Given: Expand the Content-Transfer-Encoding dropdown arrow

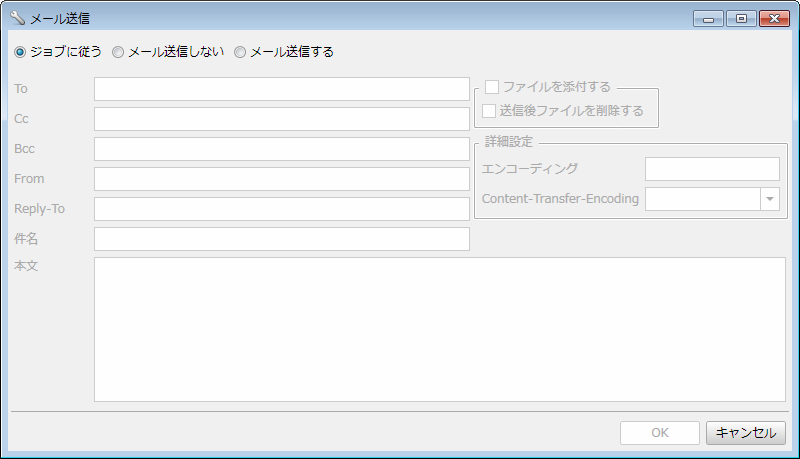Looking at the screenshot, I should [x=769, y=199].
